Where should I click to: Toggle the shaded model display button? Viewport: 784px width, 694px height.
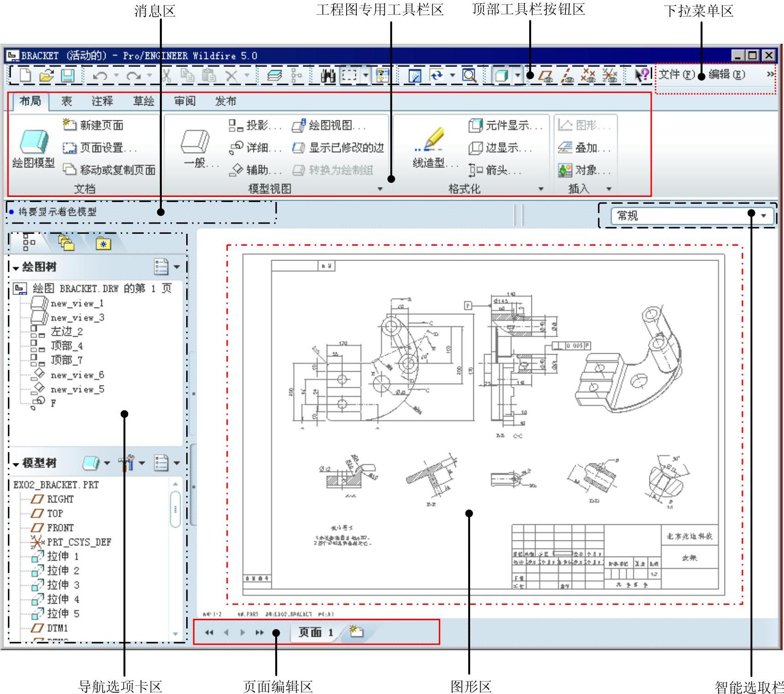(x=501, y=75)
